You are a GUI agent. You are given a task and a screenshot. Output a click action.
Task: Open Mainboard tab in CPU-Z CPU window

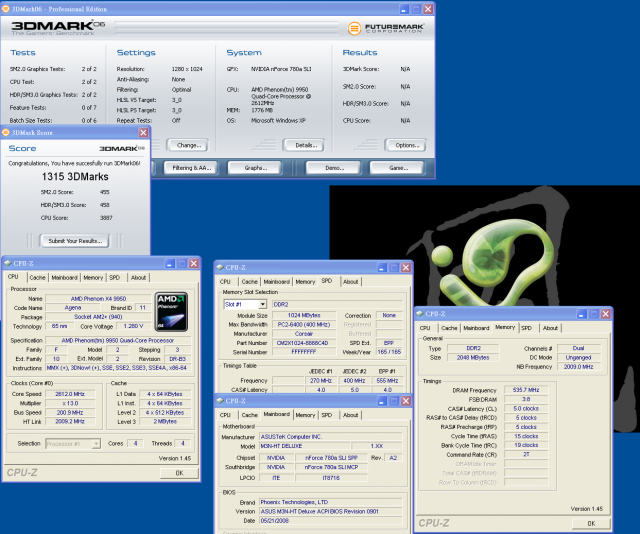coord(64,278)
